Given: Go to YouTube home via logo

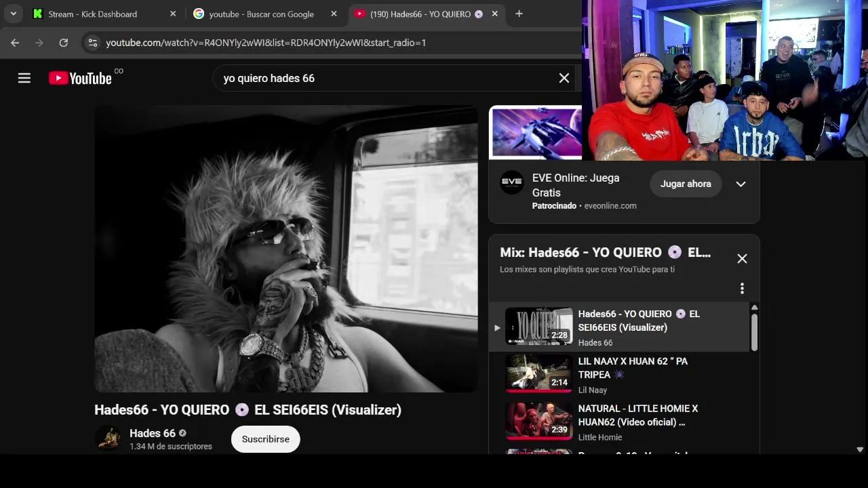Looking at the screenshot, I should (x=80, y=78).
